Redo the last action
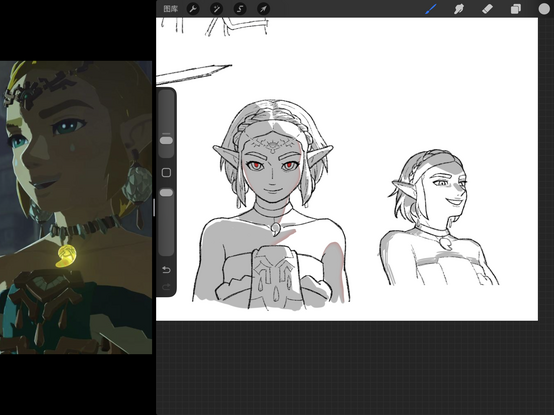 tap(166, 286)
